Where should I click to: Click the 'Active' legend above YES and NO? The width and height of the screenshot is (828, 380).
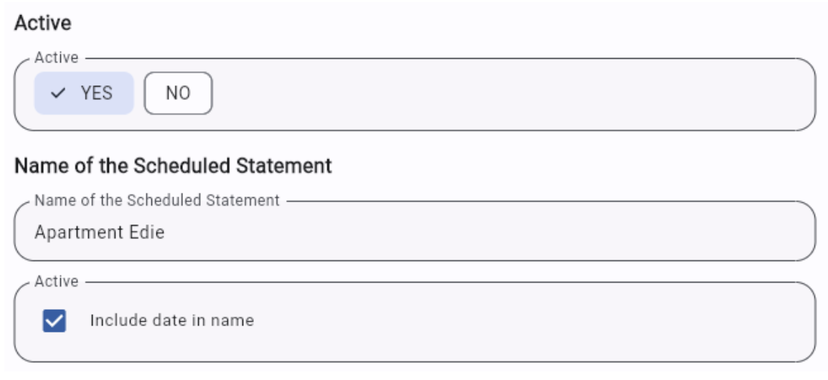[57, 58]
